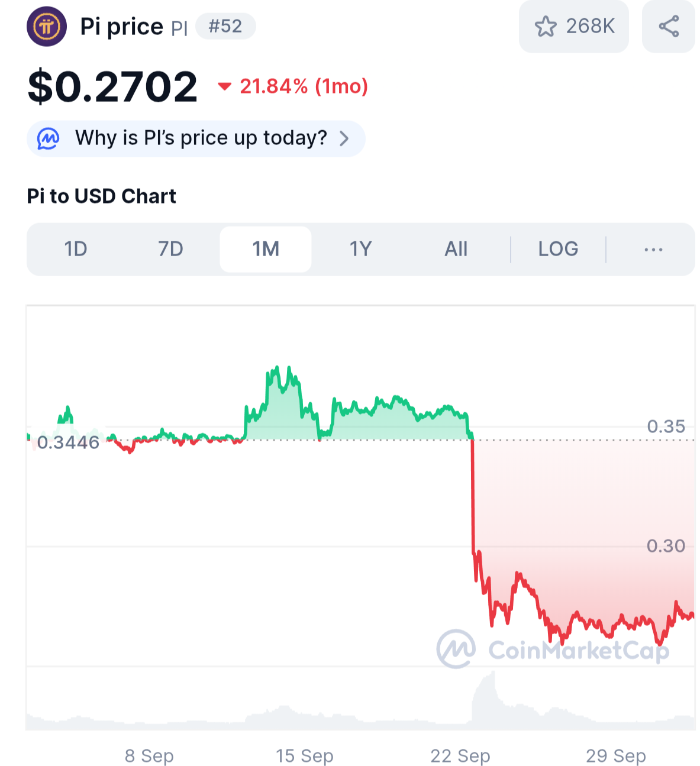Select the 1M time range tab
This screenshot has height=766, width=700.
tap(266, 249)
